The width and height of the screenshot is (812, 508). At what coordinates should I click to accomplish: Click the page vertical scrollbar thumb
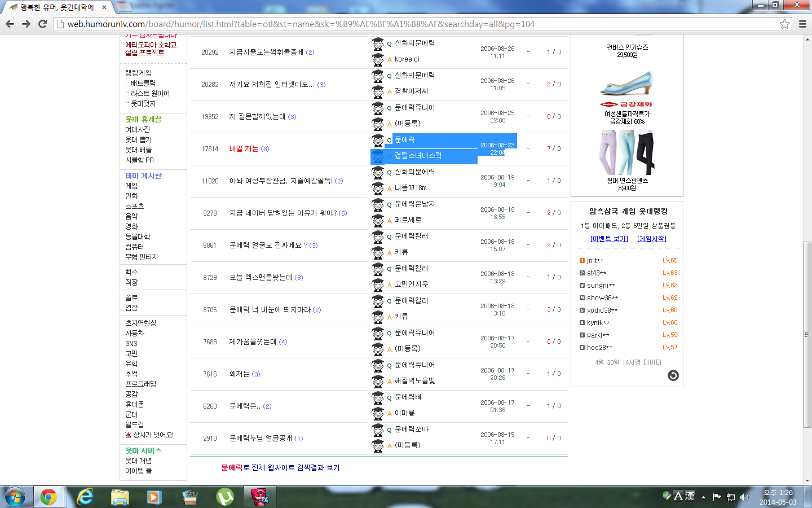807,334
